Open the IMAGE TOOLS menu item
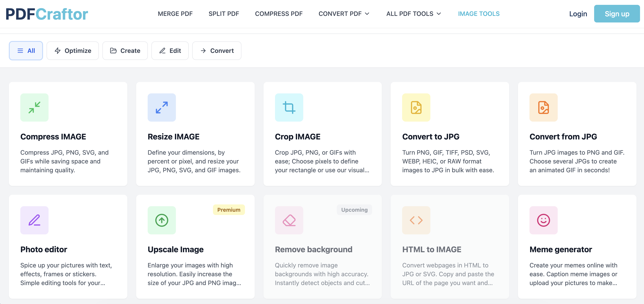The width and height of the screenshot is (644, 304). pos(479,14)
